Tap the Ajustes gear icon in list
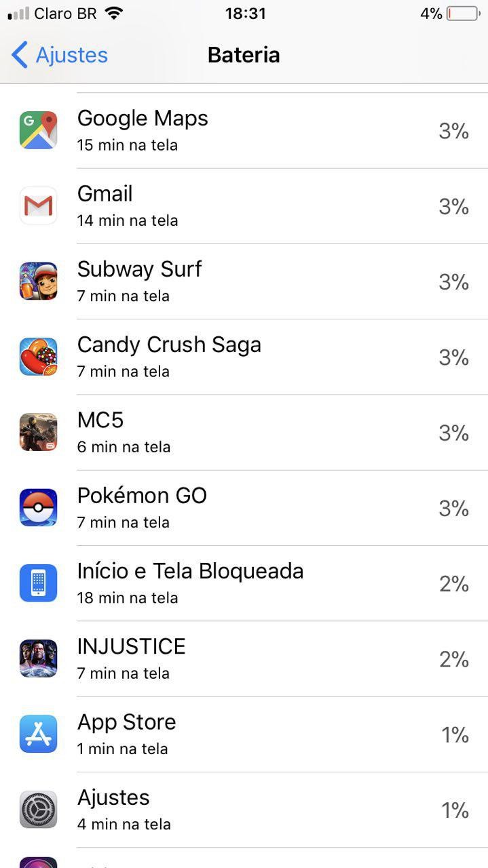This screenshot has height=868, width=488. tap(38, 809)
